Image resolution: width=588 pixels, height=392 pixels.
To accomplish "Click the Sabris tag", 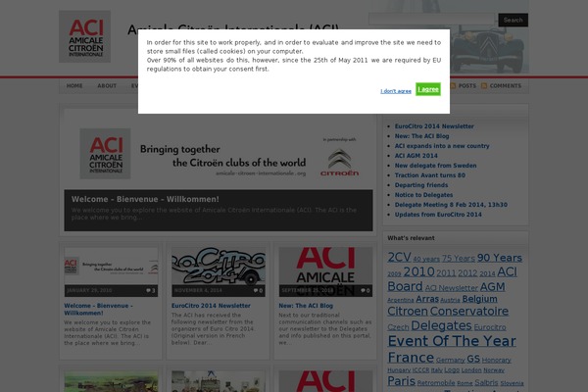I will pos(486,382).
